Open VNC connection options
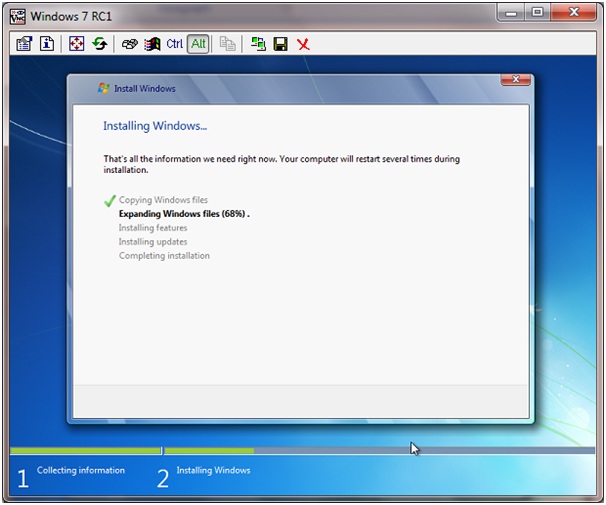Image resolution: width=606 pixels, height=505 pixels. point(24,44)
